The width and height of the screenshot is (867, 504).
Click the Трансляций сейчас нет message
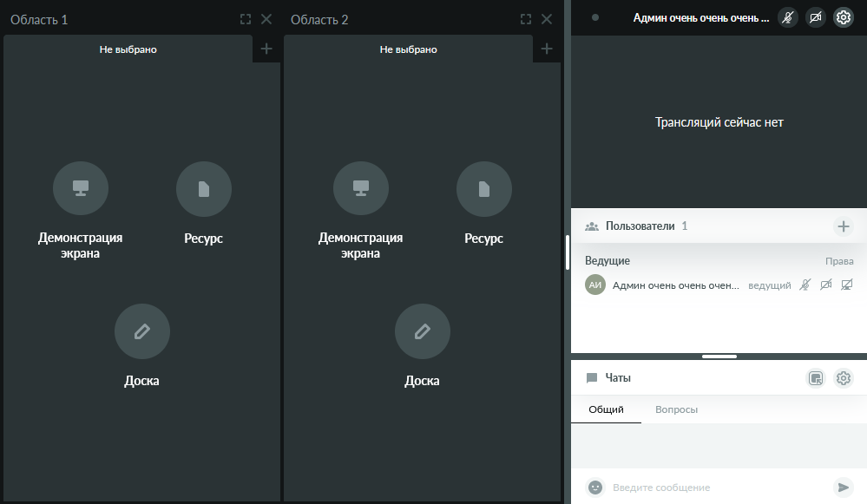coord(719,122)
